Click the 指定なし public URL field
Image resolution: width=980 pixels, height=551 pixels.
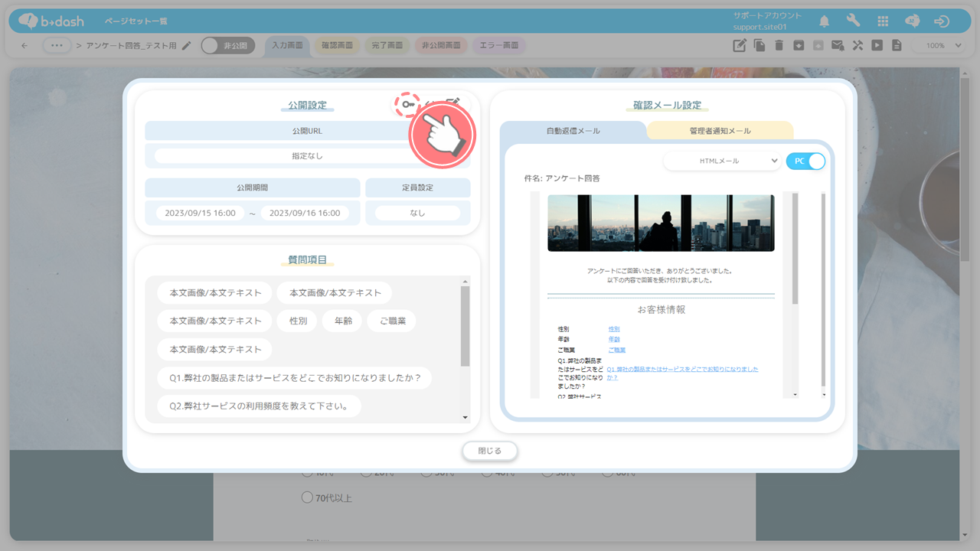(x=308, y=156)
